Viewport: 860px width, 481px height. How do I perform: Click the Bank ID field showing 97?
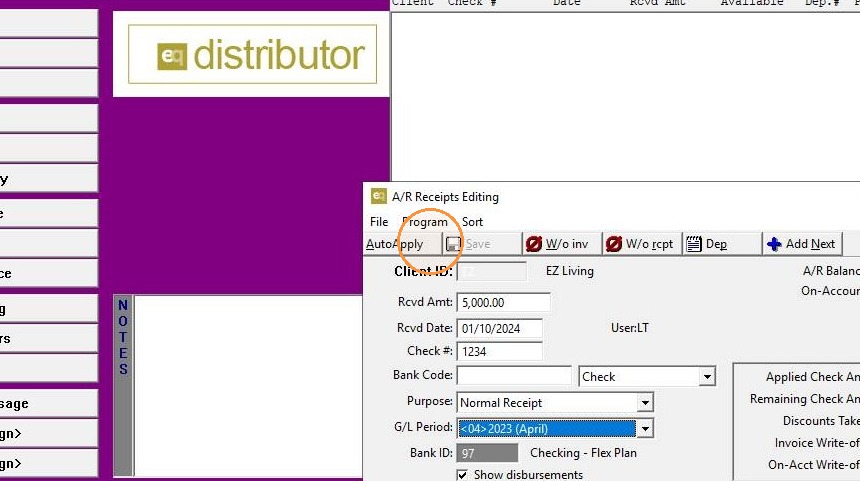(x=487, y=454)
